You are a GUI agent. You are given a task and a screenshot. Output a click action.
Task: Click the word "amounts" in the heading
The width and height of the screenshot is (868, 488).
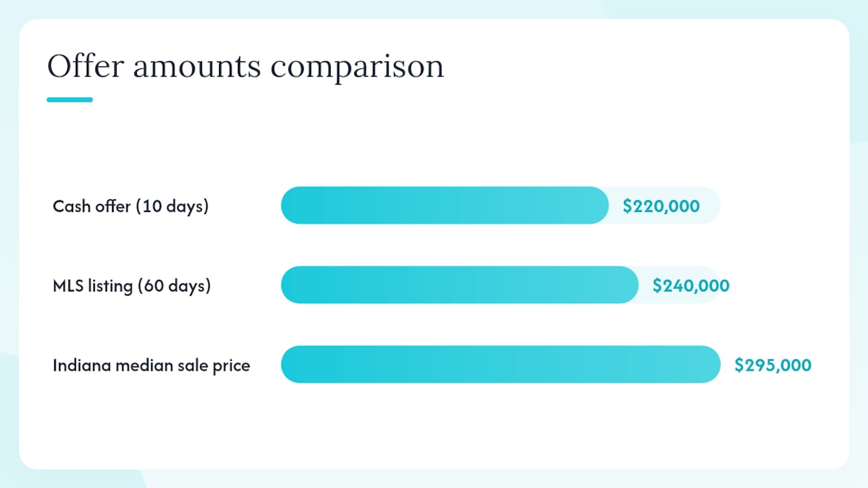[197, 68]
